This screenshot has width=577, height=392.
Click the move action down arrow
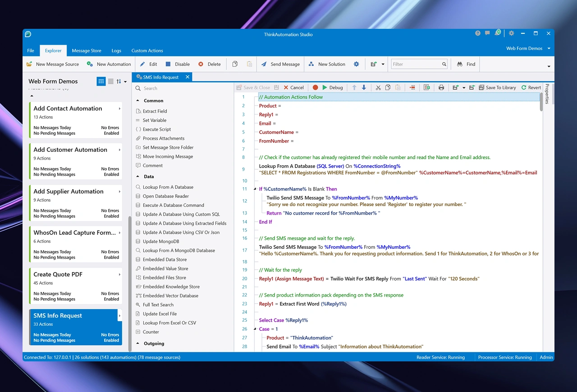(x=364, y=87)
